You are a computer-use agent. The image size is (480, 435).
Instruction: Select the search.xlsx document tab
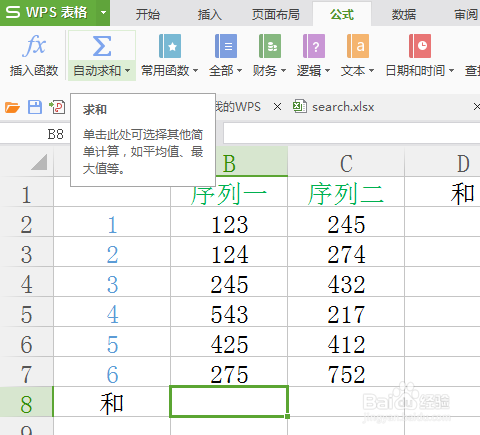[343, 107]
